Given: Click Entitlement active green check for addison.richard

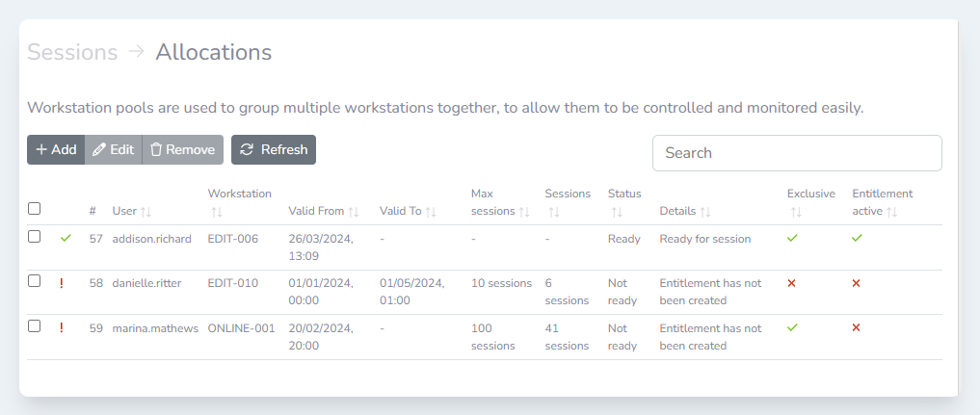Looking at the screenshot, I should click(857, 238).
